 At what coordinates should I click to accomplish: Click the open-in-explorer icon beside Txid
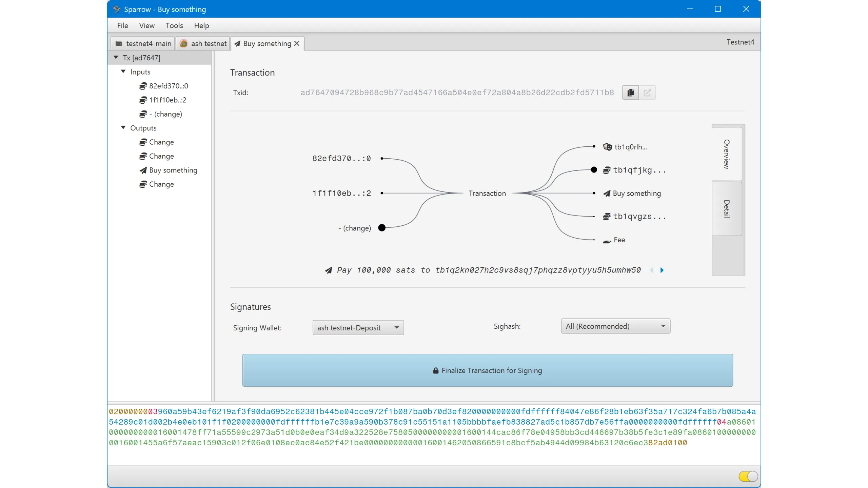click(x=647, y=93)
